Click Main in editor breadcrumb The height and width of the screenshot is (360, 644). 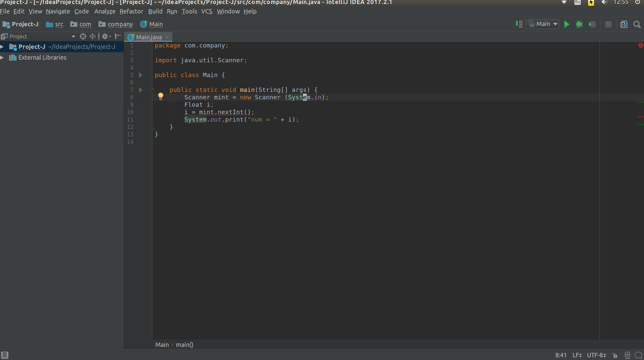pos(162,345)
